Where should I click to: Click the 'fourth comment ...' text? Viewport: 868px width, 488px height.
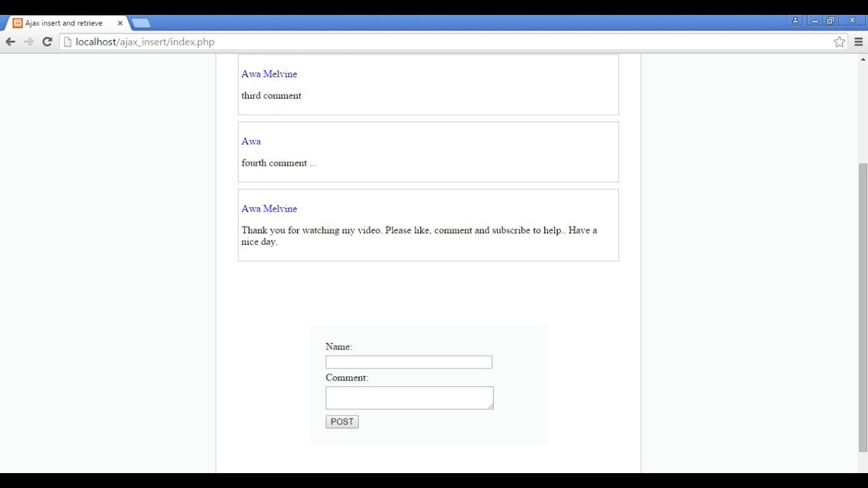coord(279,163)
